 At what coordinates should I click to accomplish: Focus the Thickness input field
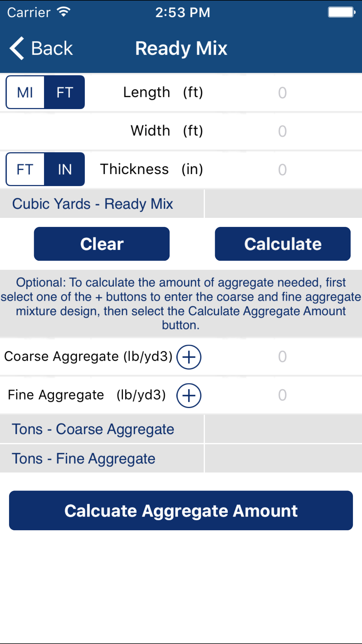pyautogui.click(x=282, y=170)
